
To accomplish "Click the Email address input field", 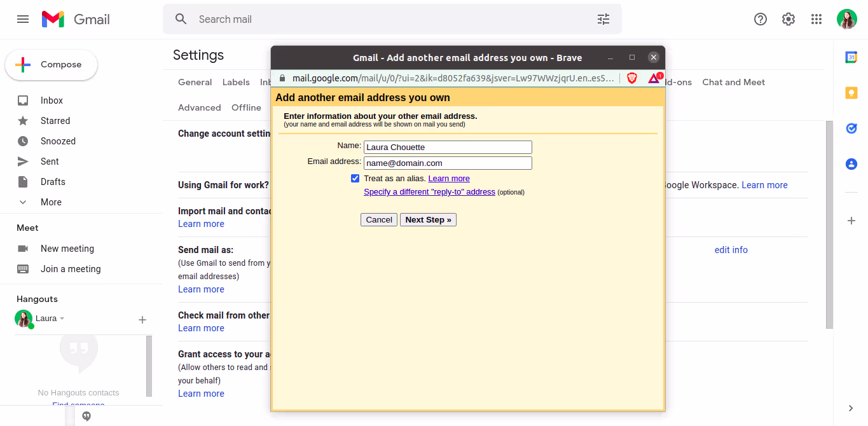I will tap(448, 163).
